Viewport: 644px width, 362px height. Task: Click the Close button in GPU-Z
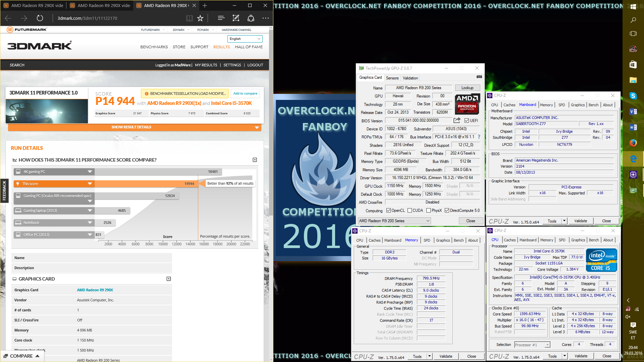471,221
